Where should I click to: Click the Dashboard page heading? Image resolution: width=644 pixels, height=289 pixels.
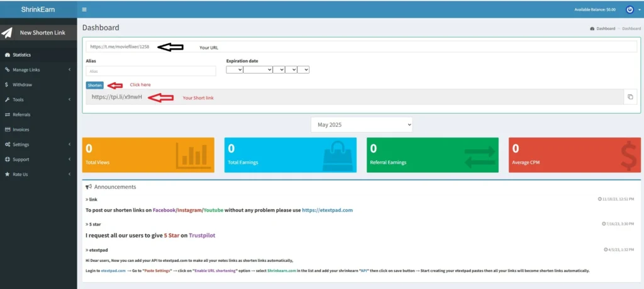tap(101, 28)
